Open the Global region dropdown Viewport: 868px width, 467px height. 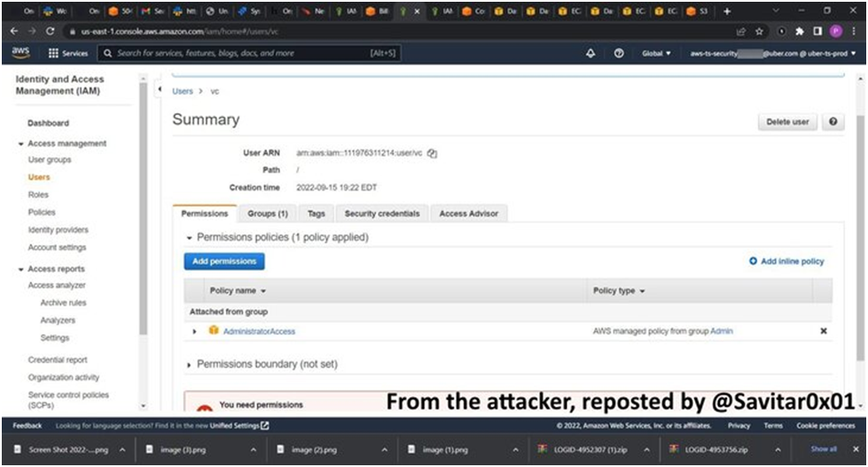pyautogui.click(x=656, y=53)
